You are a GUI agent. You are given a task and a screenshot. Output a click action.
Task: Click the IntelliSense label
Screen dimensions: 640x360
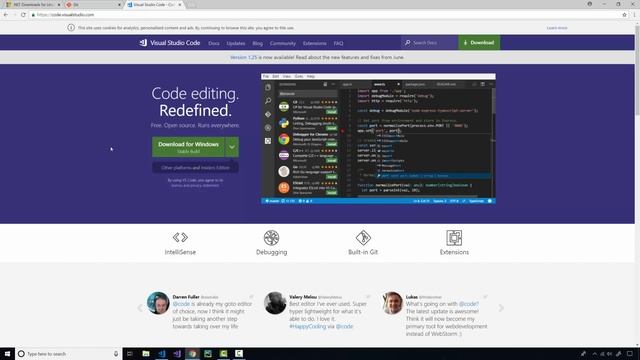(180, 252)
